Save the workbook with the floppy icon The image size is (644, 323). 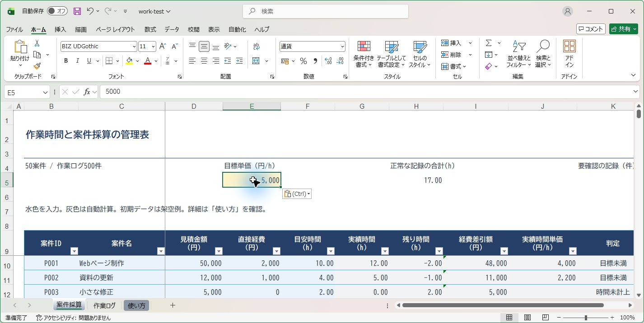coord(77,11)
